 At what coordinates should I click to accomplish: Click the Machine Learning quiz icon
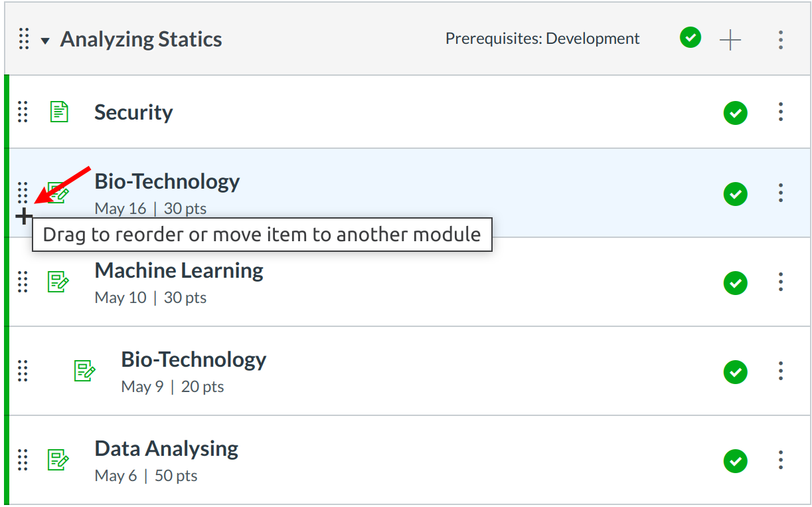click(x=58, y=282)
